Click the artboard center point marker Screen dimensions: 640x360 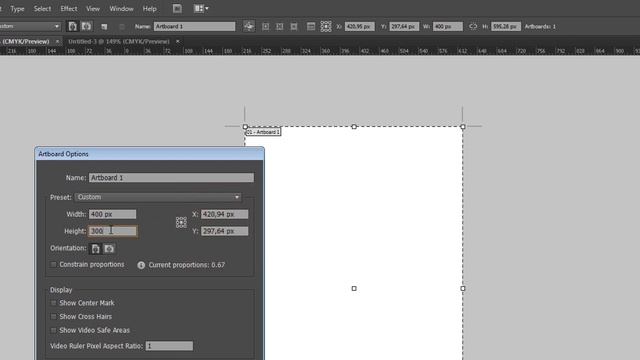pos(354,289)
